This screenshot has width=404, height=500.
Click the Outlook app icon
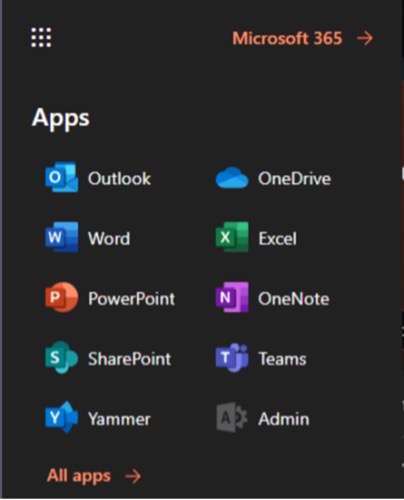tap(62, 177)
